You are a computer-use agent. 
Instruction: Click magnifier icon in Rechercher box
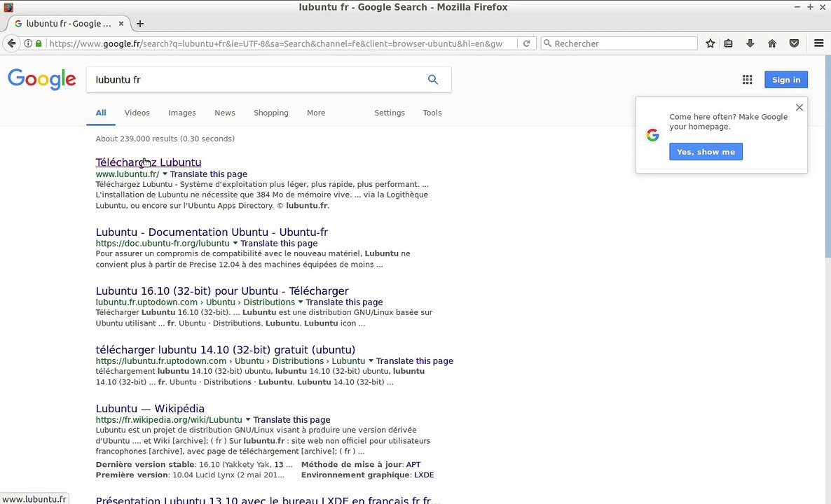point(548,43)
